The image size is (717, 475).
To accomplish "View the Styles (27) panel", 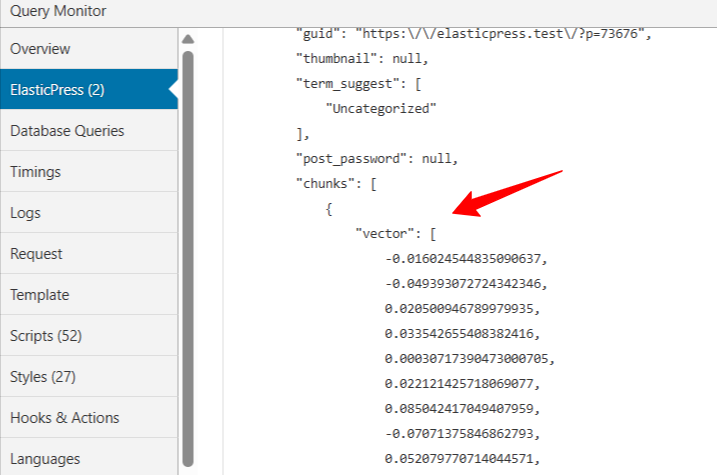I will pos(43,377).
